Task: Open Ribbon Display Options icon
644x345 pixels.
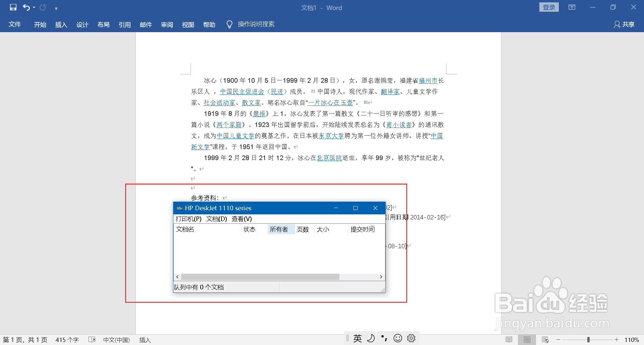Action: pyautogui.click(x=572, y=7)
